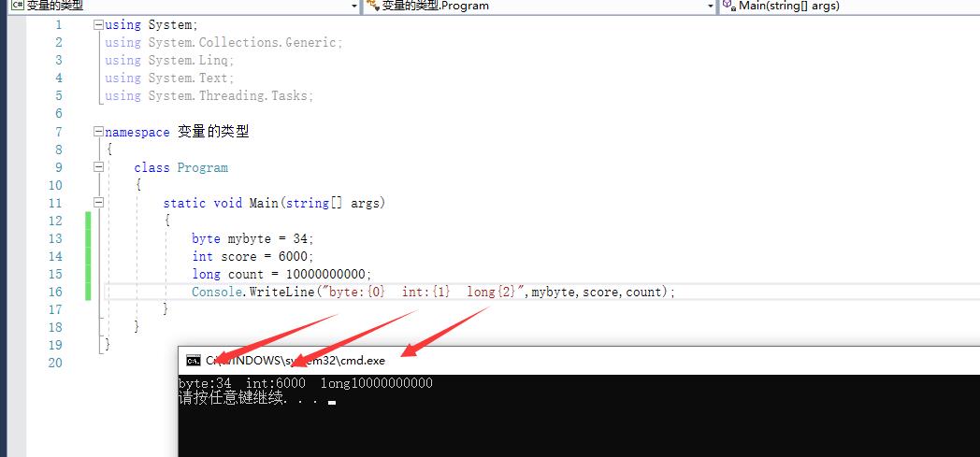This screenshot has width=980, height=457.
Task: Click the C# project icon in navigation bar
Action: (x=17, y=6)
